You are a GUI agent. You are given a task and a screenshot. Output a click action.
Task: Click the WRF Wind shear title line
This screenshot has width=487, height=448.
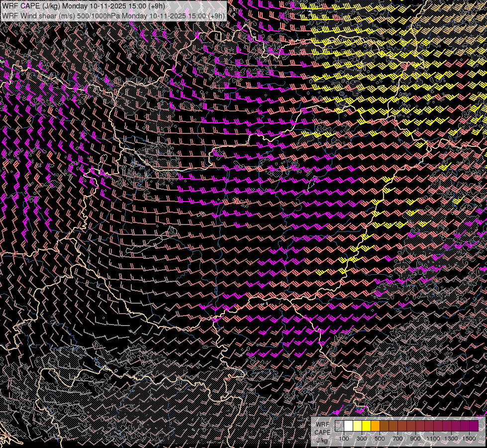coord(113,15)
